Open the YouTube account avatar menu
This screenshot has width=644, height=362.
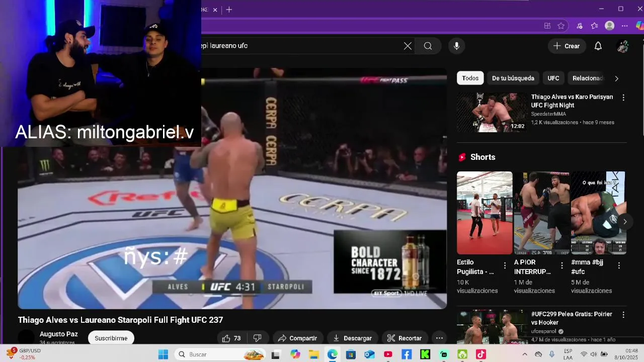623,46
